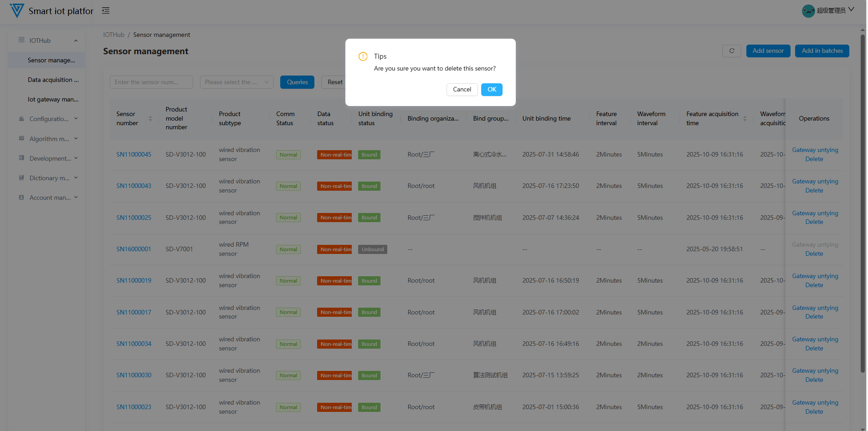Click Gateway untying for sensor SN11000019

(815, 276)
